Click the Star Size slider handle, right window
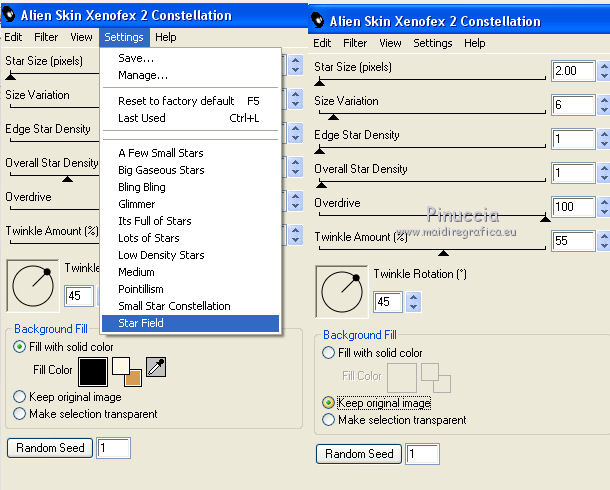The width and height of the screenshot is (610, 490). tap(320, 82)
